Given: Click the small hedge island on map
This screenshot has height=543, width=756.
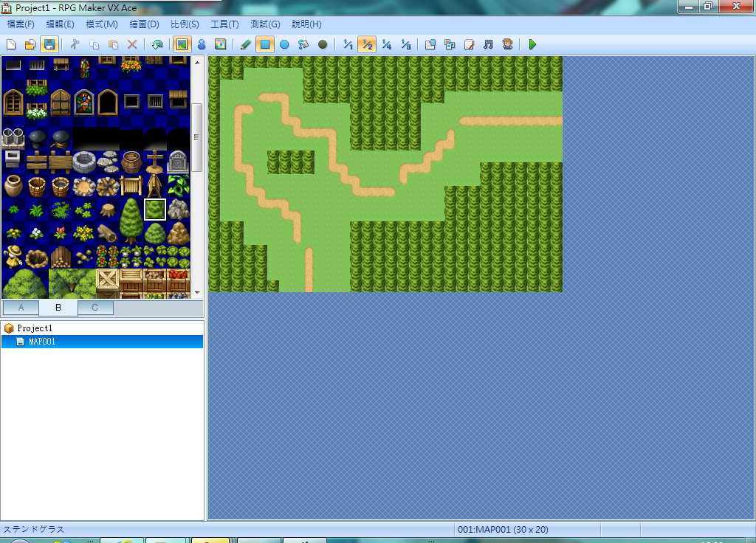Looking at the screenshot, I should pos(291,162).
